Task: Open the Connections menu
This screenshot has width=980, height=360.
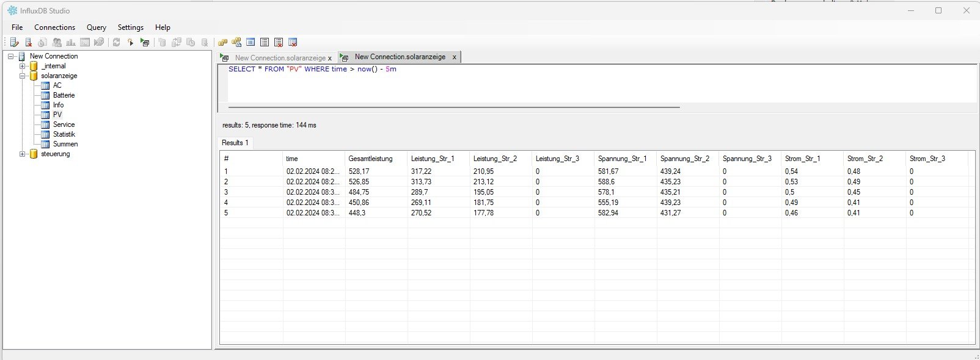Action: pyautogui.click(x=54, y=27)
